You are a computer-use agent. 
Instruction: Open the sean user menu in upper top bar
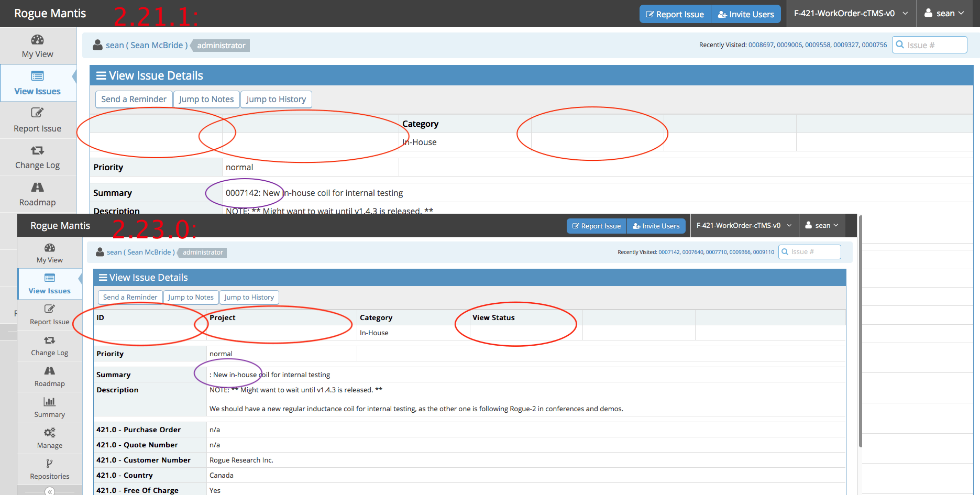point(944,14)
